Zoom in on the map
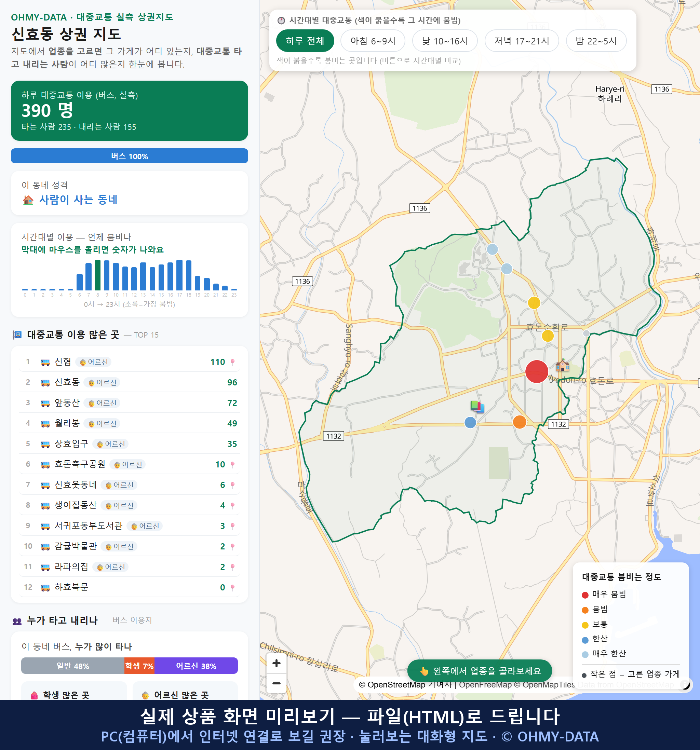This screenshot has width=700, height=750. click(276, 663)
